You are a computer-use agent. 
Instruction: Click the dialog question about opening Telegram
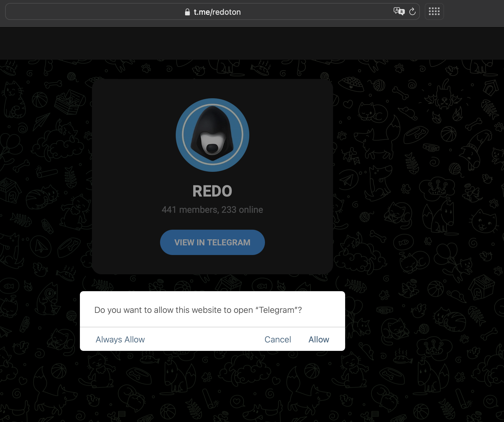click(x=198, y=310)
